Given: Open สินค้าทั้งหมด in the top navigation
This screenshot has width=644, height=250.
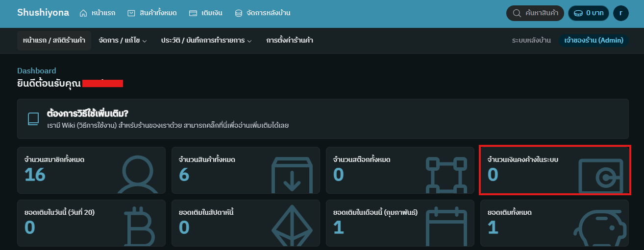Looking at the screenshot, I should point(152,13).
